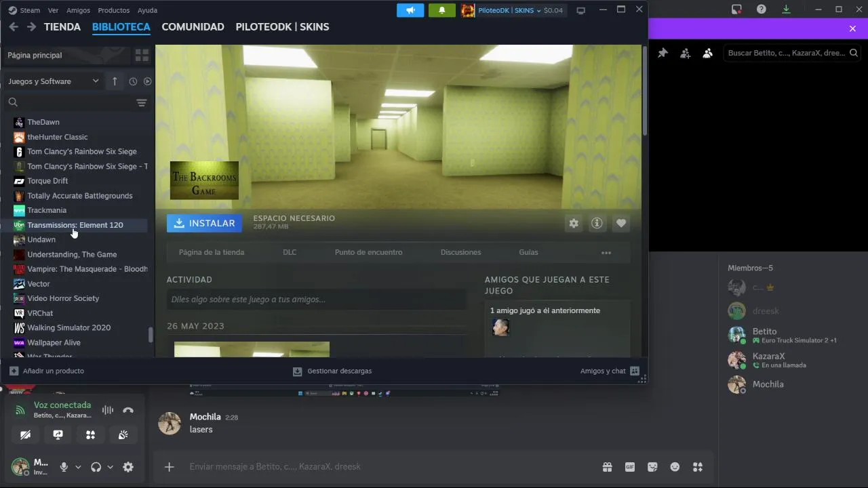Click library search field
The width and height of the screenshot is (868, 488).
pos(70,102)
